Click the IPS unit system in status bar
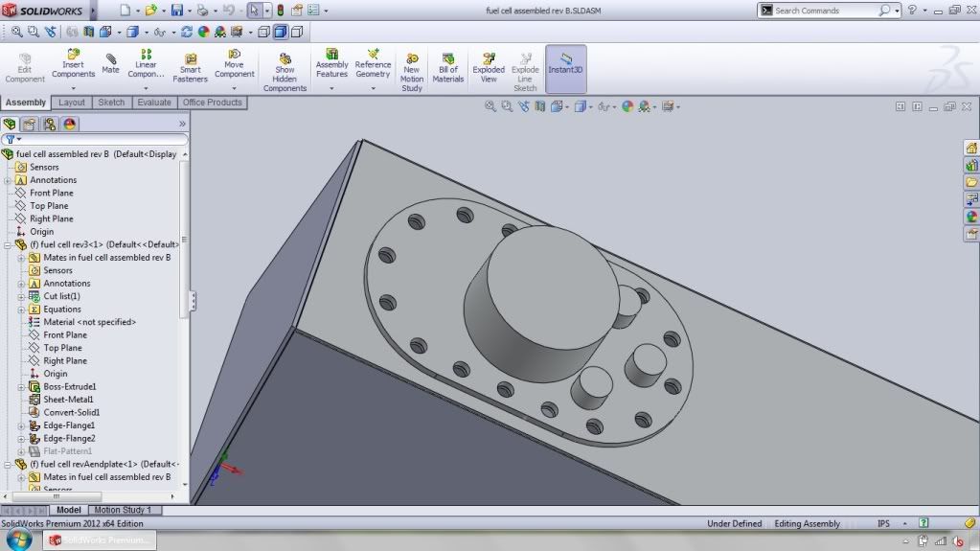Screen dimensions: 980x551 pyautogui.click(x=884, y=523)
